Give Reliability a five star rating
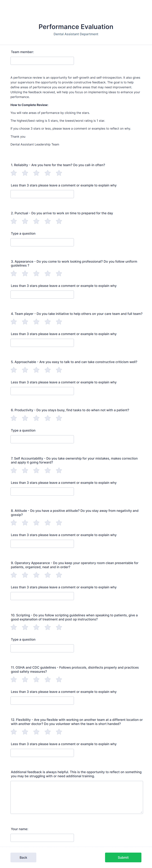Viewport: 152px width, 868px height. 59,174
